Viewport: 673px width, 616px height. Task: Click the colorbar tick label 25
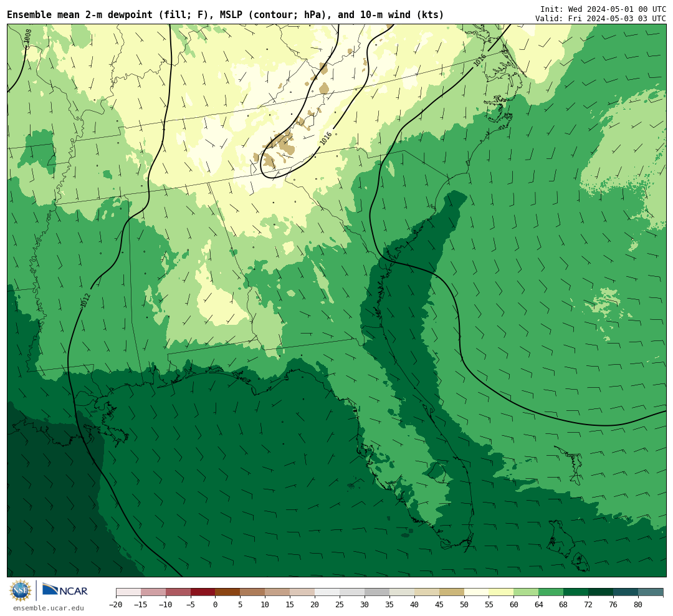click(x=340, y=605)
